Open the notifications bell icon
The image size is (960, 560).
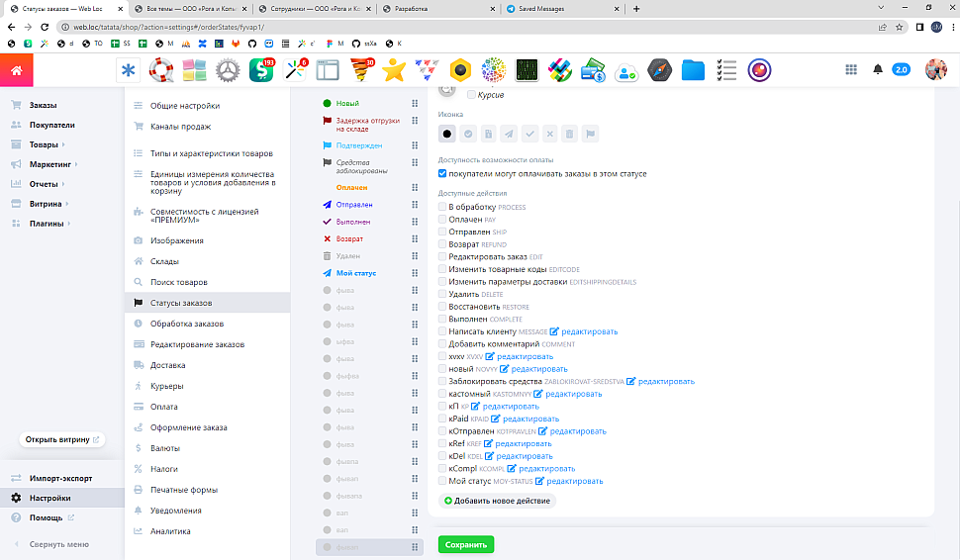pos(877,69)
